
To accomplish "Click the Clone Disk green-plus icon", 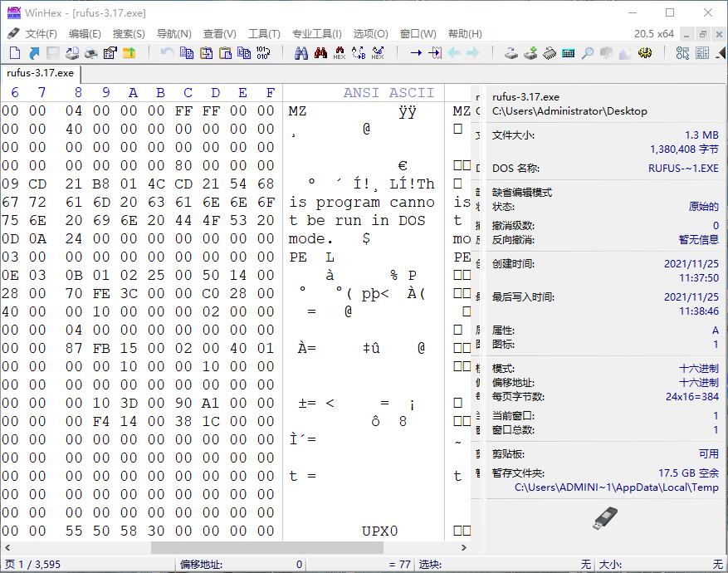I will (530, 53).
